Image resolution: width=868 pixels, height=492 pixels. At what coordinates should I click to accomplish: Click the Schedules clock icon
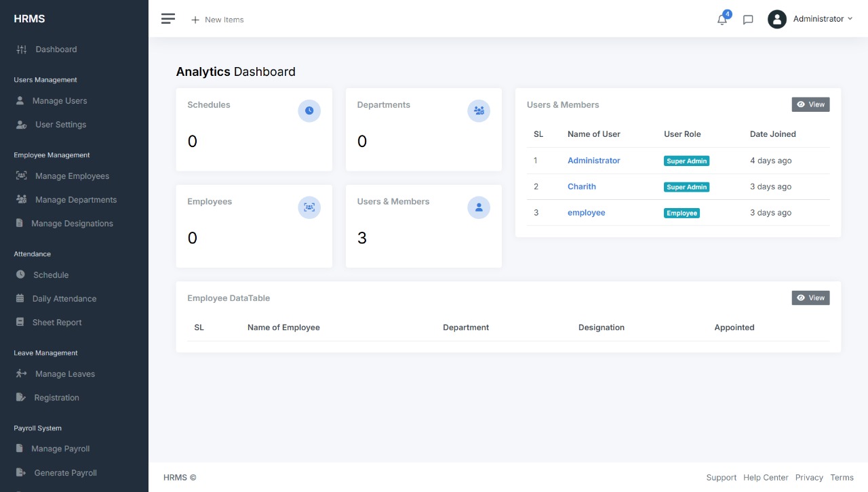[x=309, y=110]
